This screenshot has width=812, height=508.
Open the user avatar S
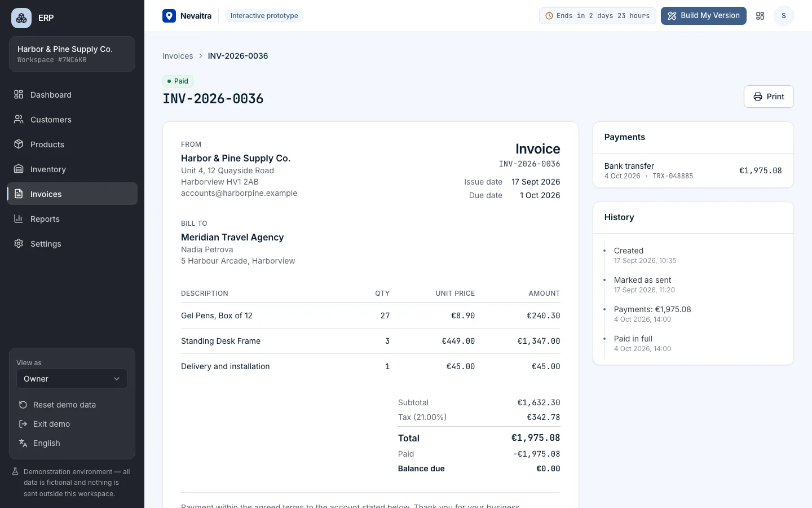(783, 16)
